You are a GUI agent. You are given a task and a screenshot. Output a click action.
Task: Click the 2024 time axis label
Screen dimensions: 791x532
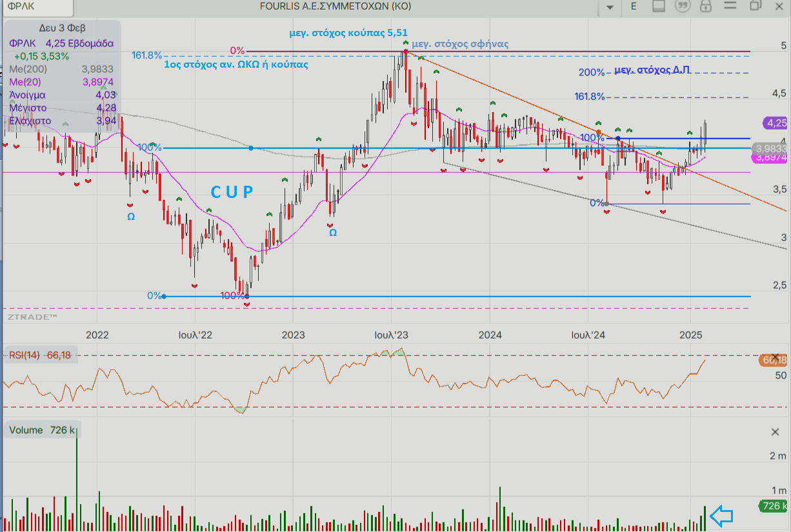490,335
